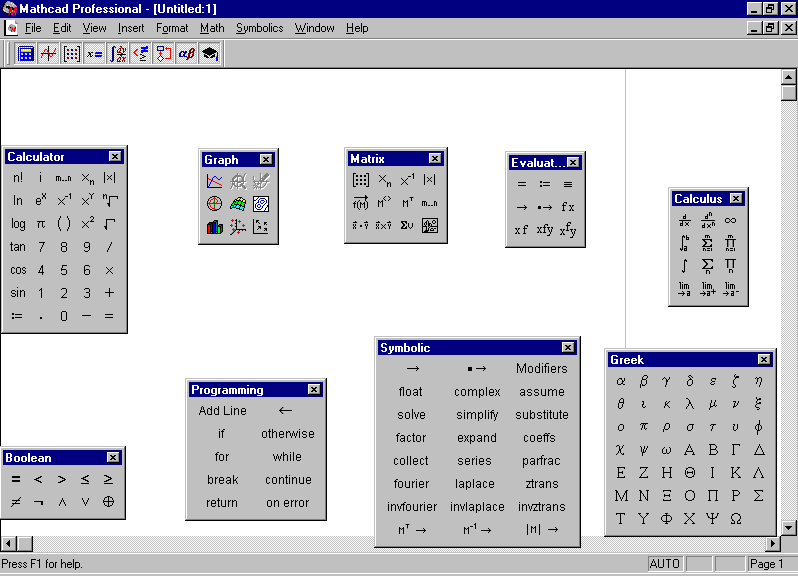Click simplify in the Symbolic palette

(477, 415)
